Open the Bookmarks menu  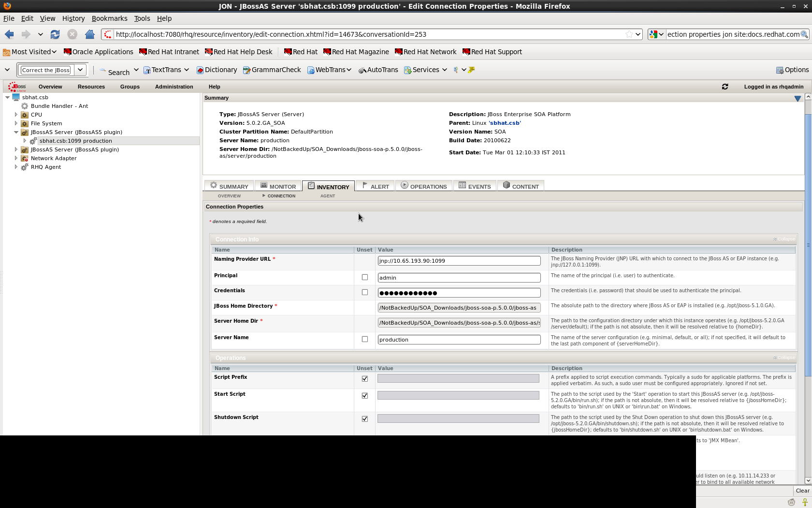pyautogui.click(x=109, y=18)
